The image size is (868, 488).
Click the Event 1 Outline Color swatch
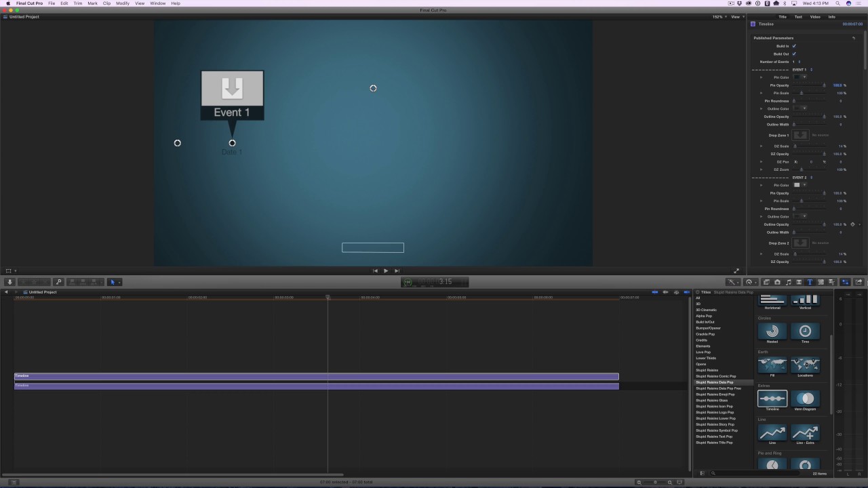tap(797, 108)
